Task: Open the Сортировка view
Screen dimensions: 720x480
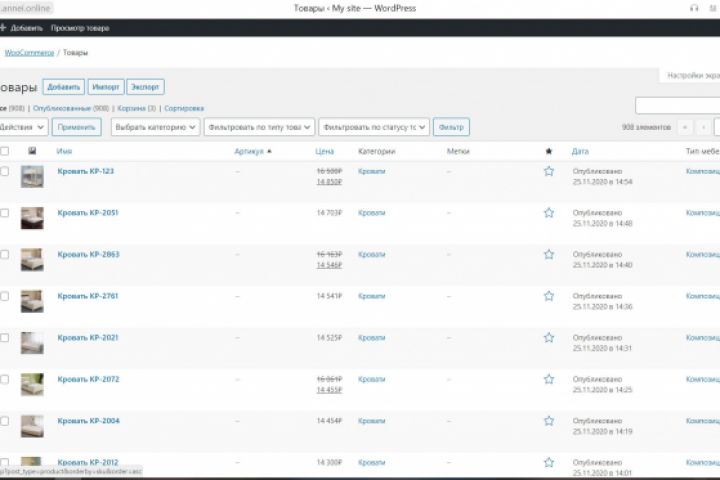Action: click(x=184, y=108)
